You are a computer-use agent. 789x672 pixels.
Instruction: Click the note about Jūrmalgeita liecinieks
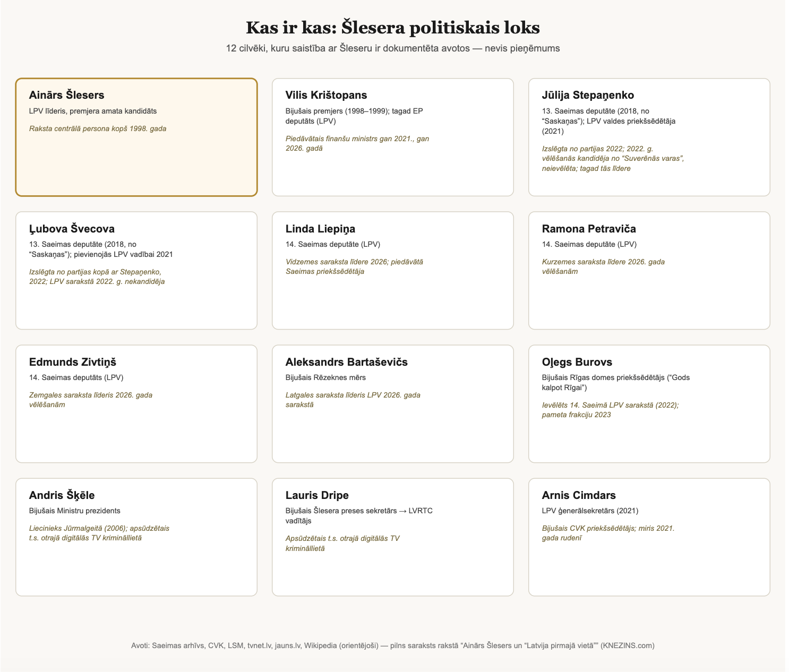(x=99, y=533)
